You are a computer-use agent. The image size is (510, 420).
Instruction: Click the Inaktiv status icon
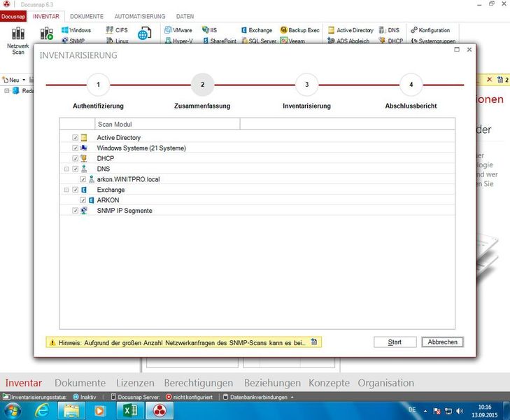point(76,397)
